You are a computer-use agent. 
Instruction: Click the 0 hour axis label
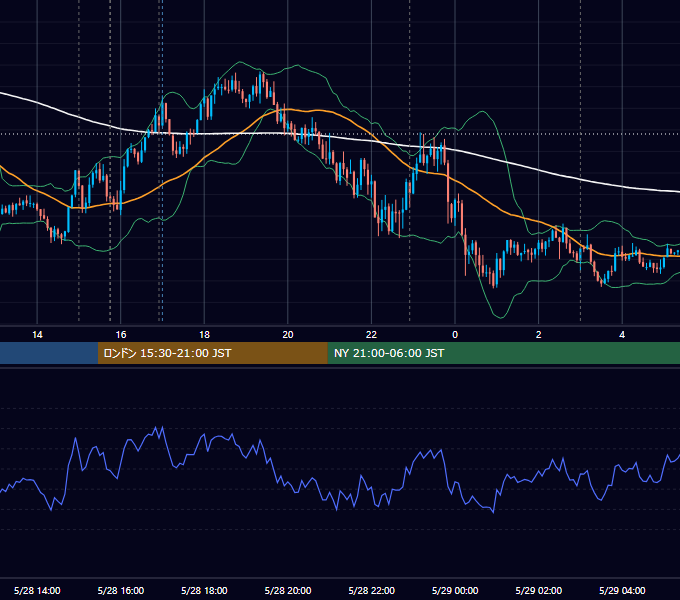coord(455,335)
